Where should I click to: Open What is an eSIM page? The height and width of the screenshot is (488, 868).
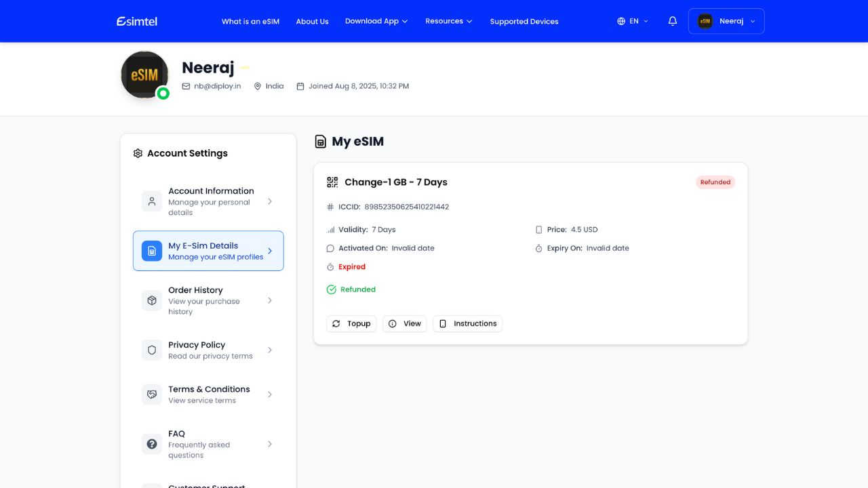(250, 21)
